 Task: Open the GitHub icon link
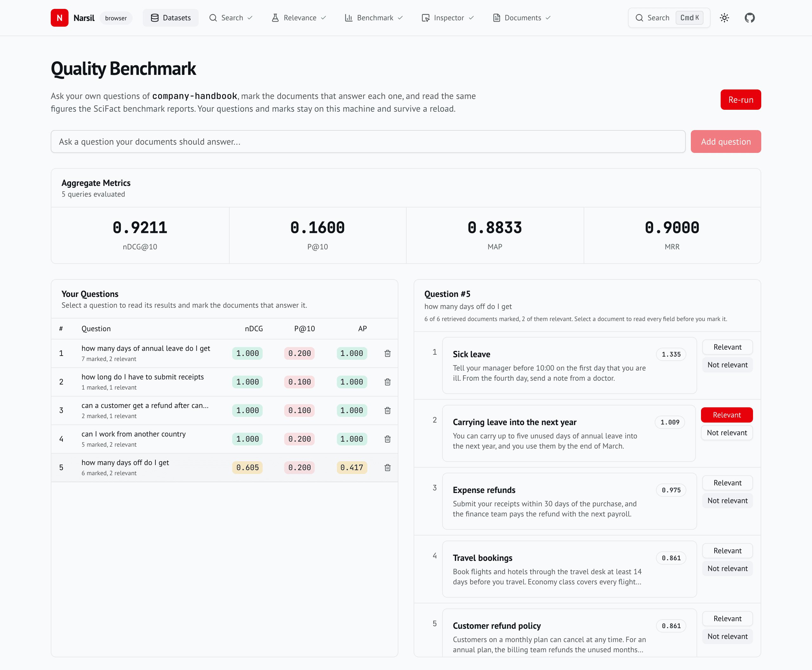750,18
